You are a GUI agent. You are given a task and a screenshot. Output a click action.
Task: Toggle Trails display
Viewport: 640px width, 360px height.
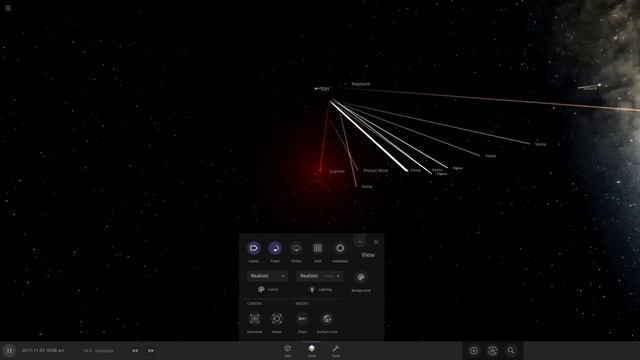[275, 248]
